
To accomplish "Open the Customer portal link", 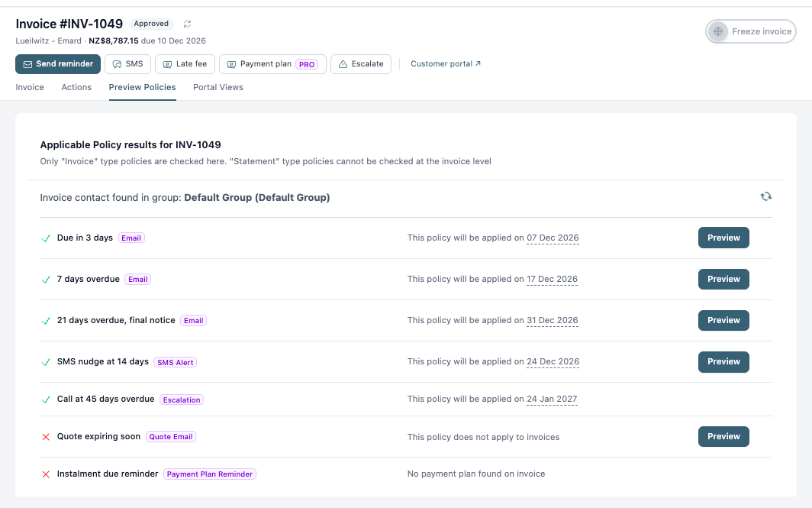I will (446, 63).
